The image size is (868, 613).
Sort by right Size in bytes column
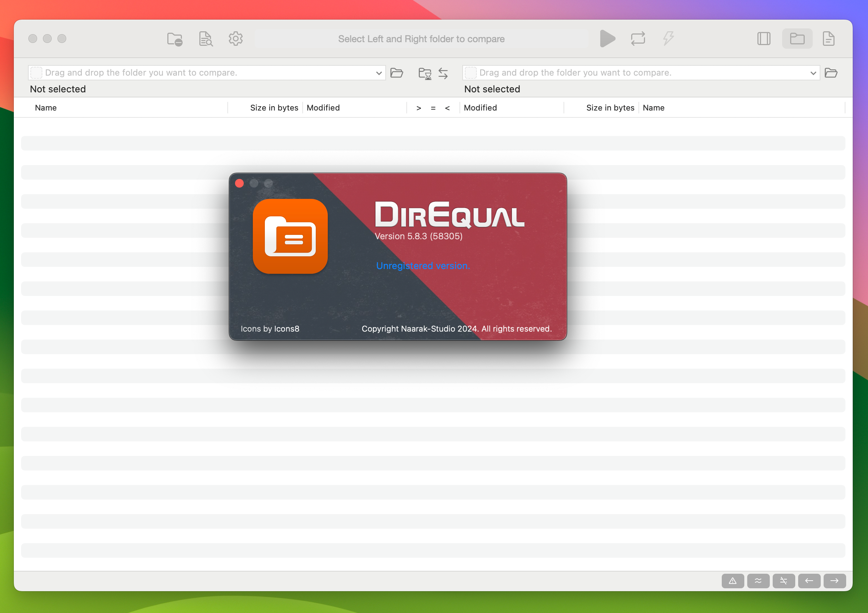click(610, 108)
